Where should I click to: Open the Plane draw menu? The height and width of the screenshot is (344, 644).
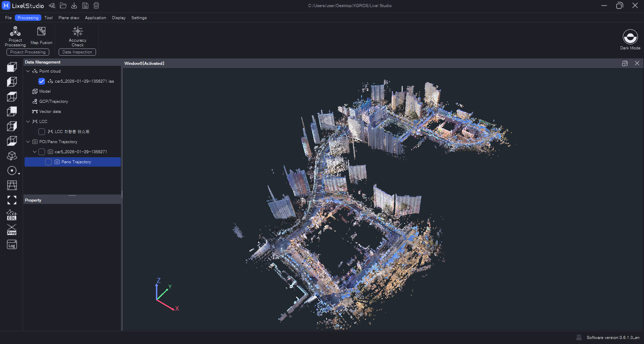click(69, 18)
